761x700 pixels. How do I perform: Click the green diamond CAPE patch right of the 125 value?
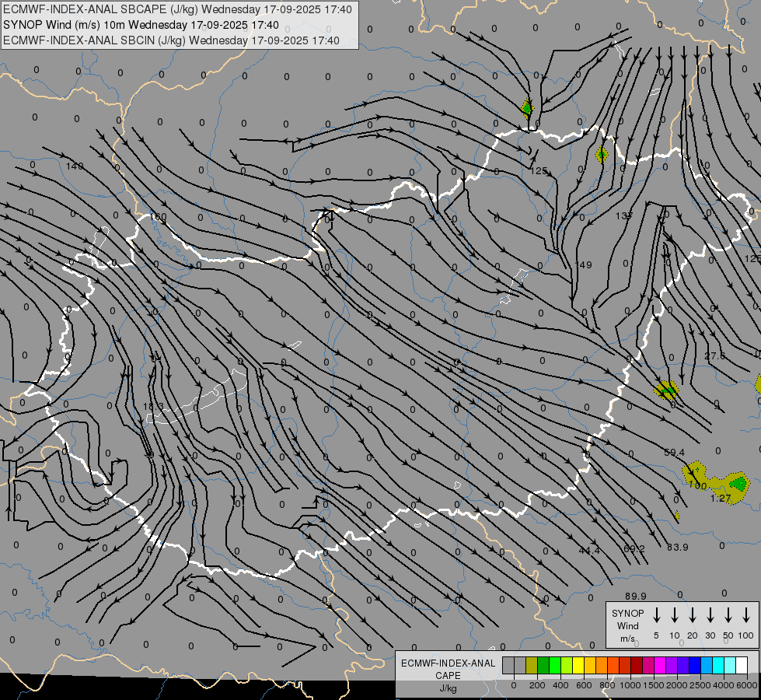602,155
